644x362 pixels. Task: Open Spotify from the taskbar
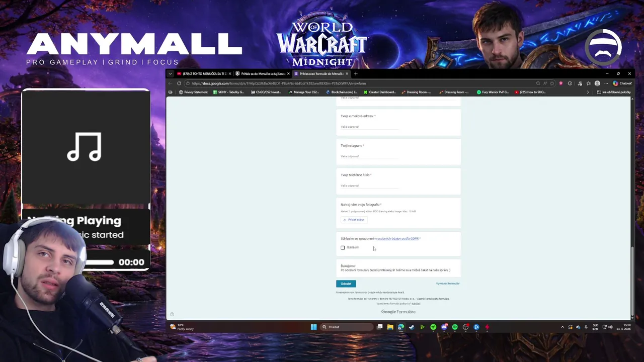coord(455,327)
